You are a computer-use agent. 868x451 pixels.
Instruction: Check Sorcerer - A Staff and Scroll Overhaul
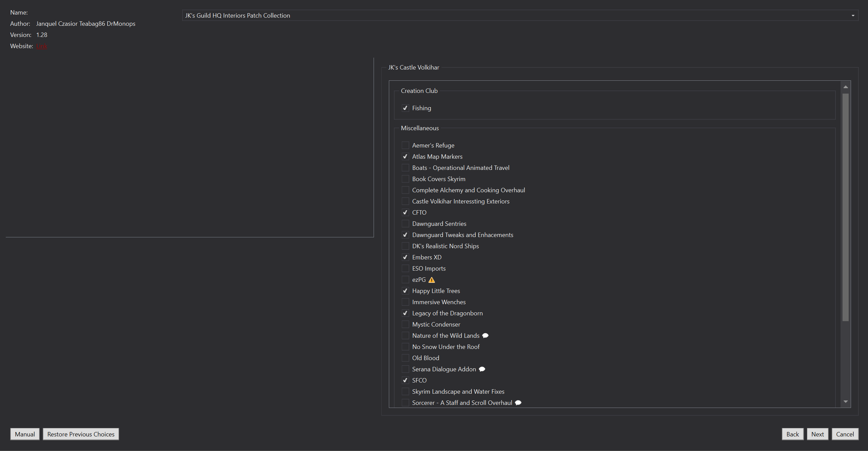tap(405, 403)
